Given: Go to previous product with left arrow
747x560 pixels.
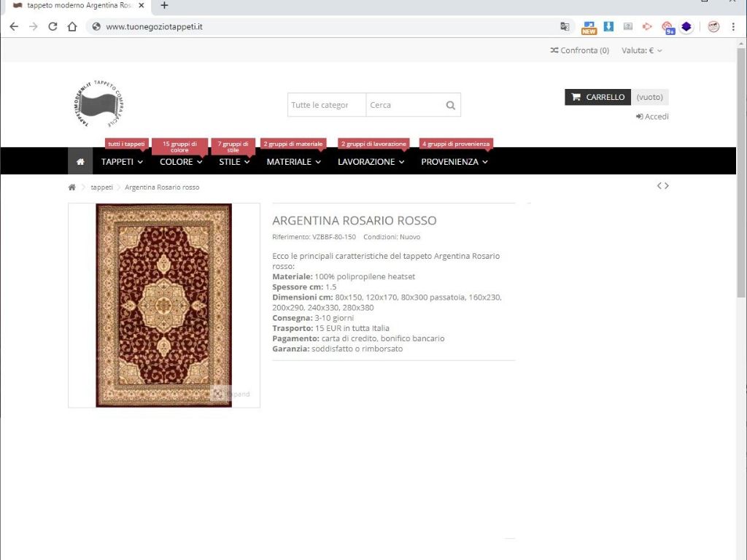Looking at the screenshot, I should coord(659,186).
